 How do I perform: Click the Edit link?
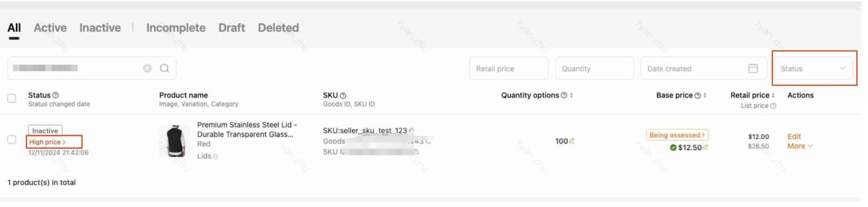click(794, 136)
